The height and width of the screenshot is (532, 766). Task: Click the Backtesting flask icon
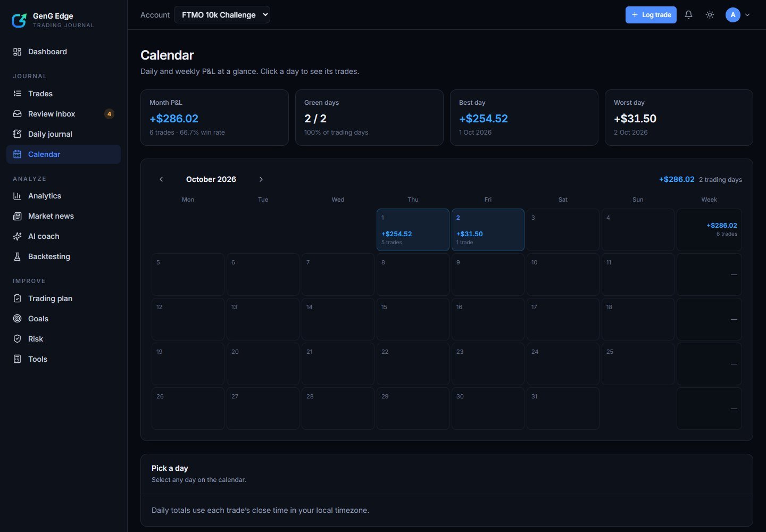coord(17,256)
